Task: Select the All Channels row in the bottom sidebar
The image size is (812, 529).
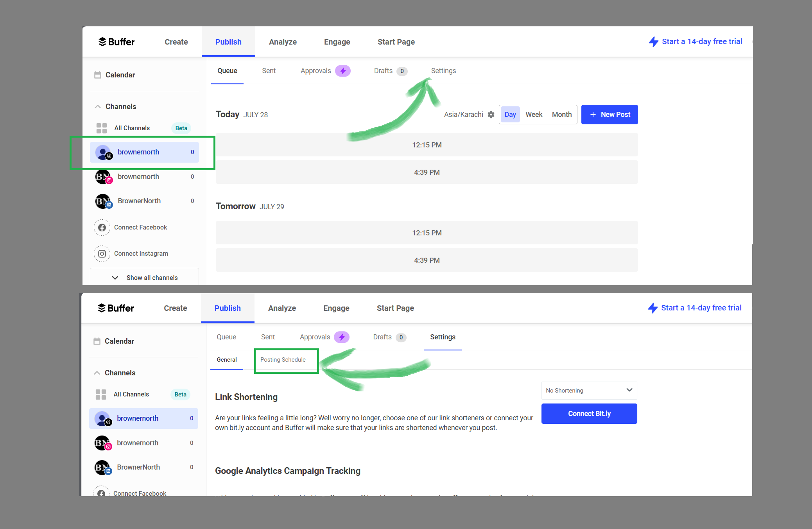Action: [x=144, y=395]
